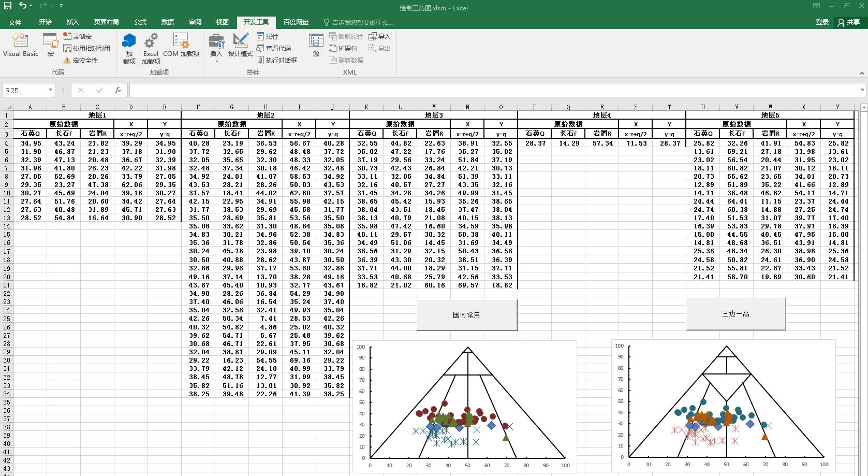Click the left ternary chart (axis labels 0 to 100)
Viewport: 868px width, 476px height.
click(465, 407)
